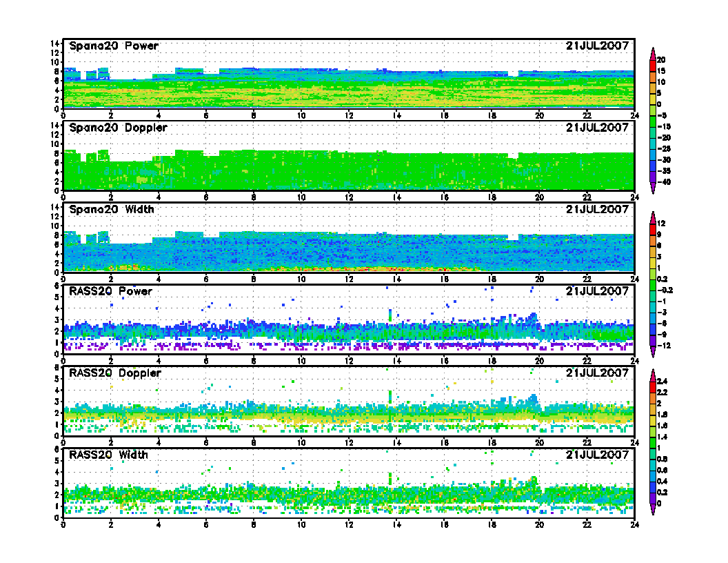Click the '3' y-axis label of RASS20 Doppler panel
Image resolution: width=728 pixels, height=563 pixels.
pos(57,402)
